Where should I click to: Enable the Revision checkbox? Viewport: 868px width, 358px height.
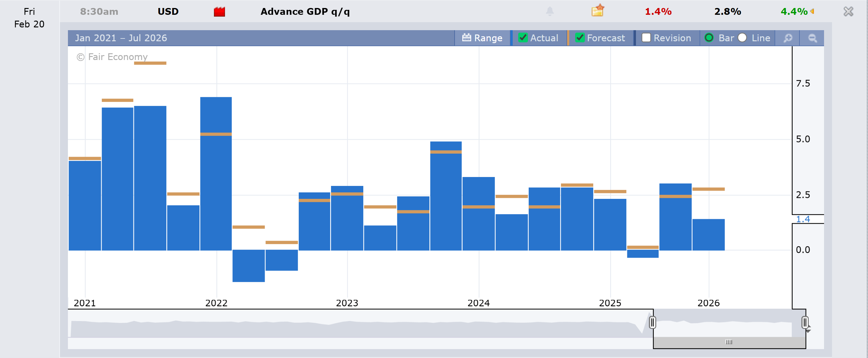(646, 38)
